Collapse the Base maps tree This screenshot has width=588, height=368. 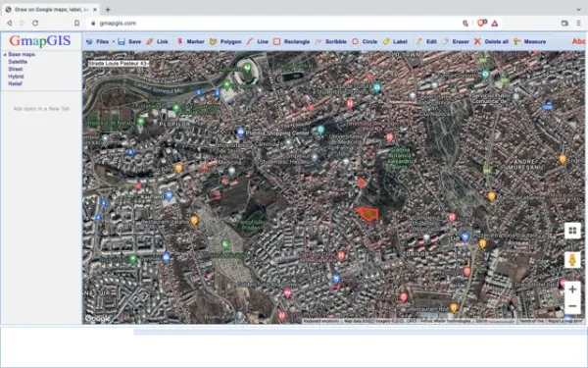(5, 55)
